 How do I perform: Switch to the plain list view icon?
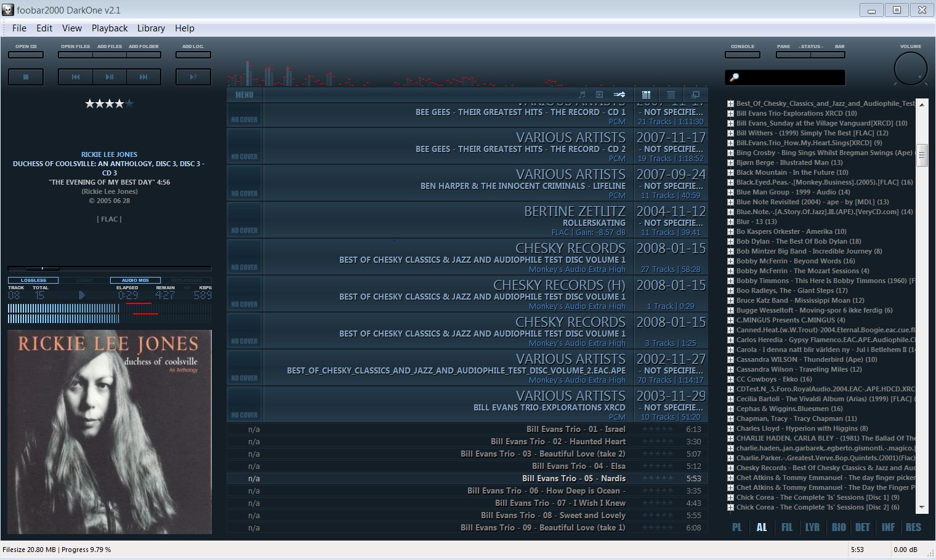(671, 95)
